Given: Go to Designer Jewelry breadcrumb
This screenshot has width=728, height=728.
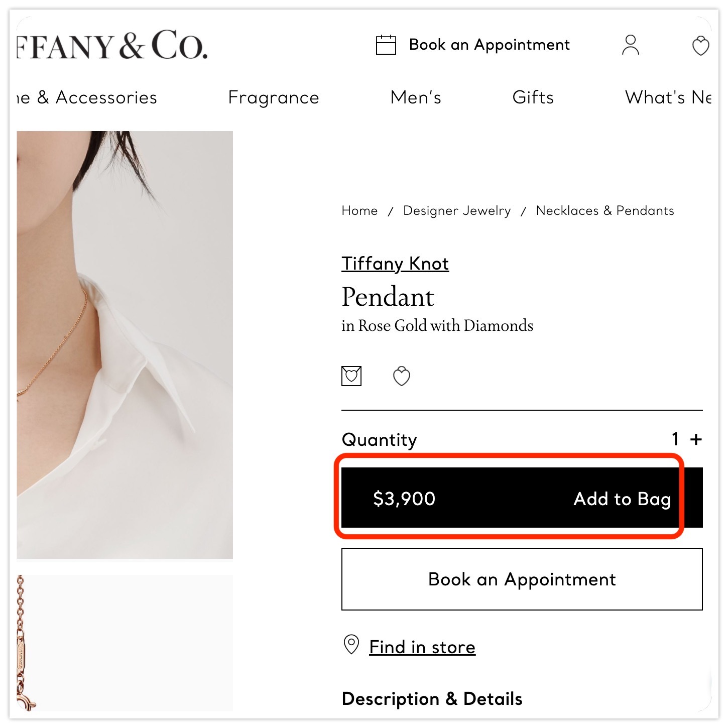Looking at the screenshot, I should pos(457,211).
